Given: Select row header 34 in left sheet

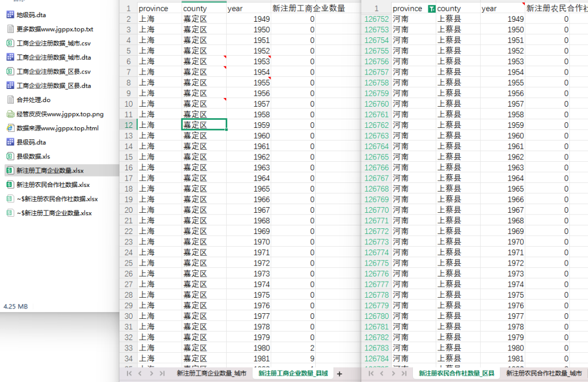Looking at the screenshot, I should point(129,359).
